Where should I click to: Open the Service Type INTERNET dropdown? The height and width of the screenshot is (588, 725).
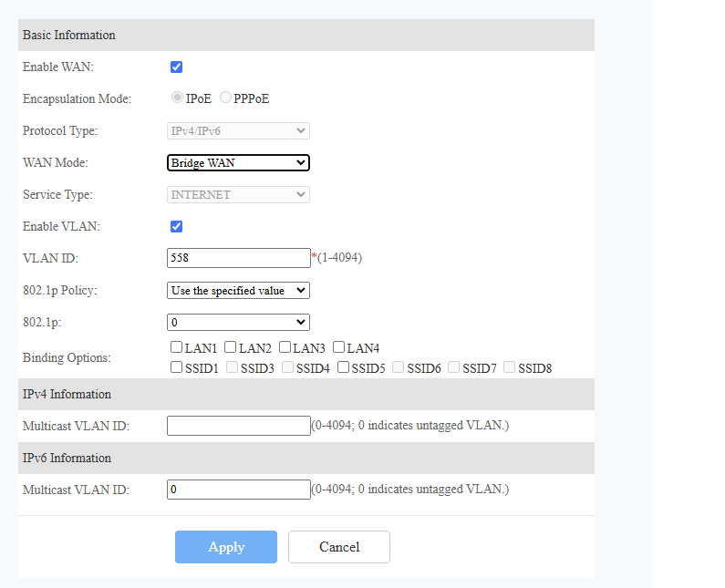pyautogui.click(x=238, y=194)
